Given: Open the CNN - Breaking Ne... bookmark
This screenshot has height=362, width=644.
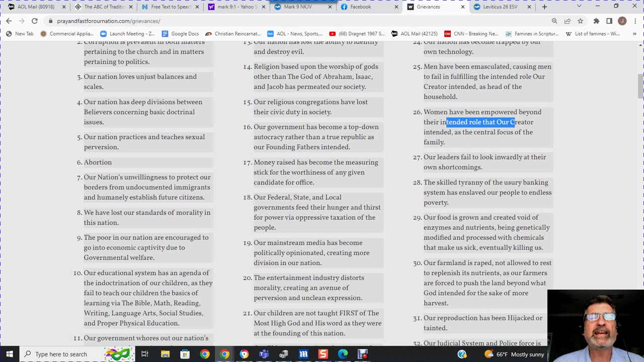Looking at the screenshot, I should pyautogui.click(x=471, y=34).
